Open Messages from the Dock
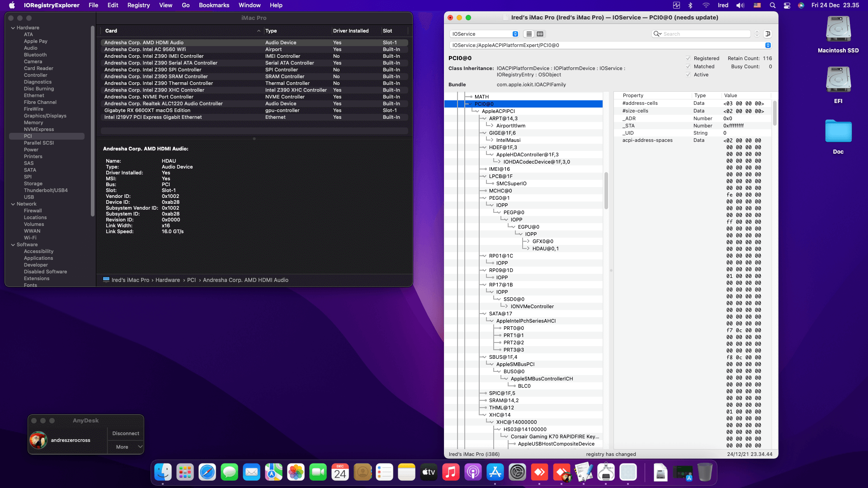Screen dimensions: 868x488 [229, 473]
